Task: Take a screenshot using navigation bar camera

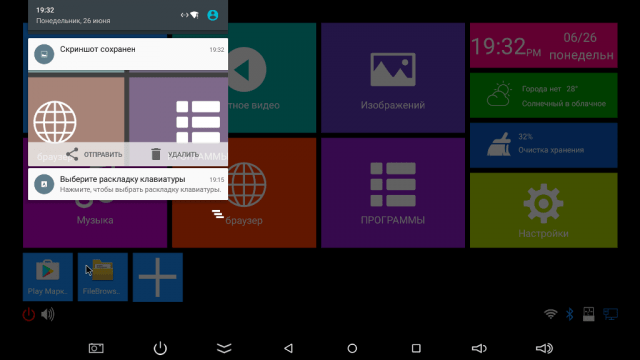Action: (96, 348)
